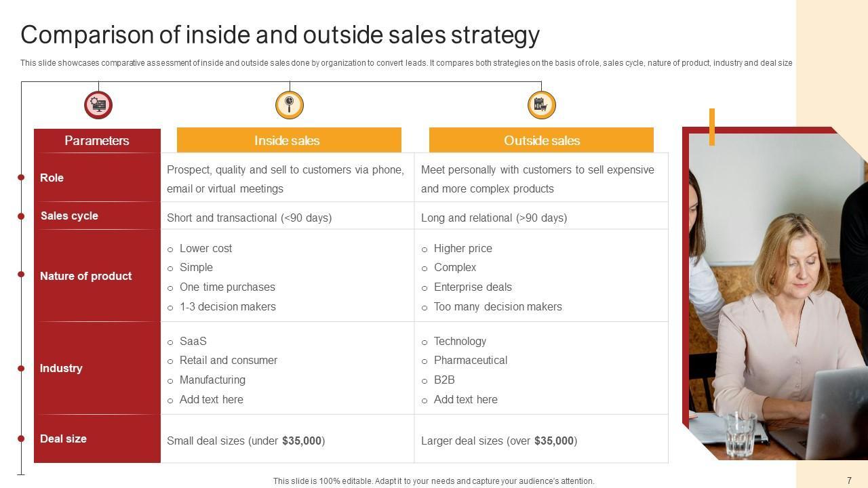Click the "Add text here" under B2B
868x488 pixels.
[x=466, y=400]
